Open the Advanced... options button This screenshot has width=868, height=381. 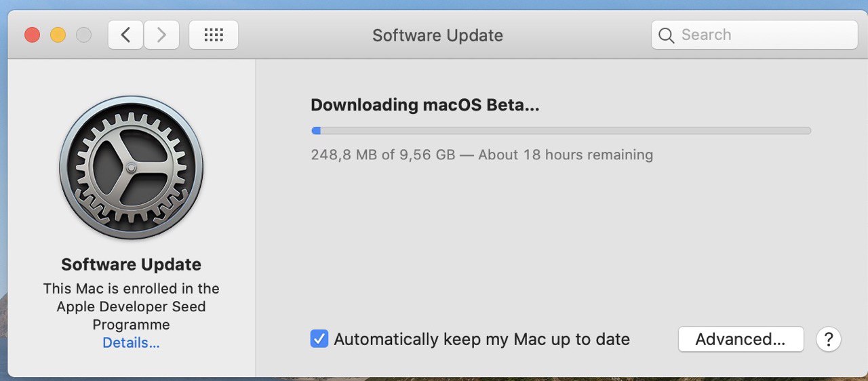[x=741, y=339]
